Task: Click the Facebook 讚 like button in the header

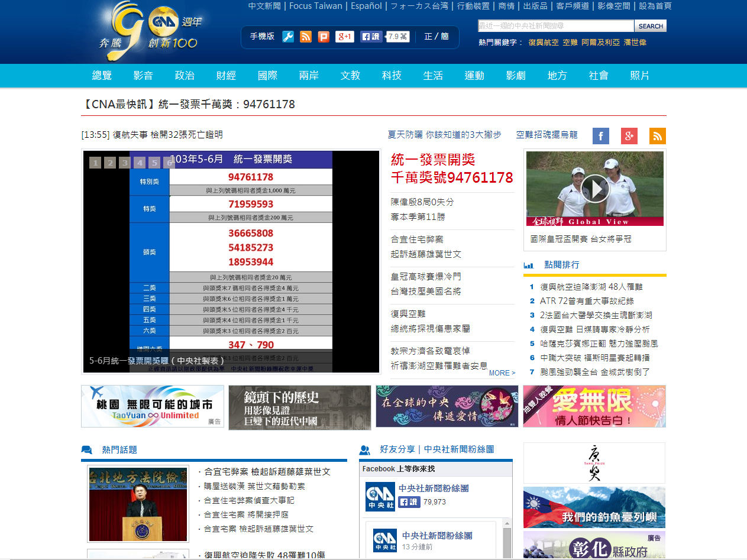Action: (372, 37)
